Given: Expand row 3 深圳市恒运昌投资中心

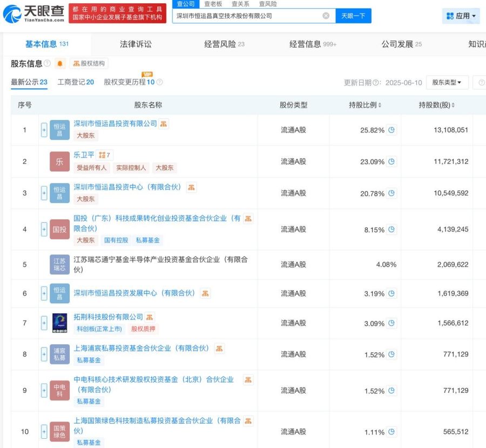Looking at the screenshot, I should [x=44, y=193].
